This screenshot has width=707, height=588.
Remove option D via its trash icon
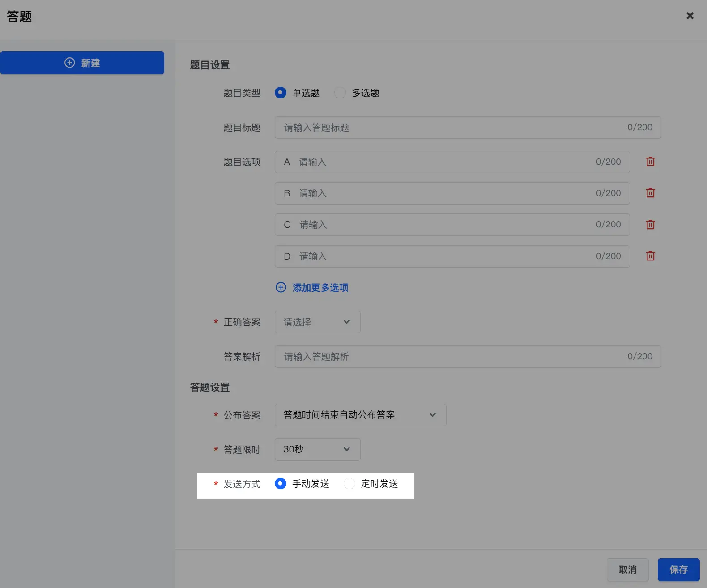(x=650, y=256)
